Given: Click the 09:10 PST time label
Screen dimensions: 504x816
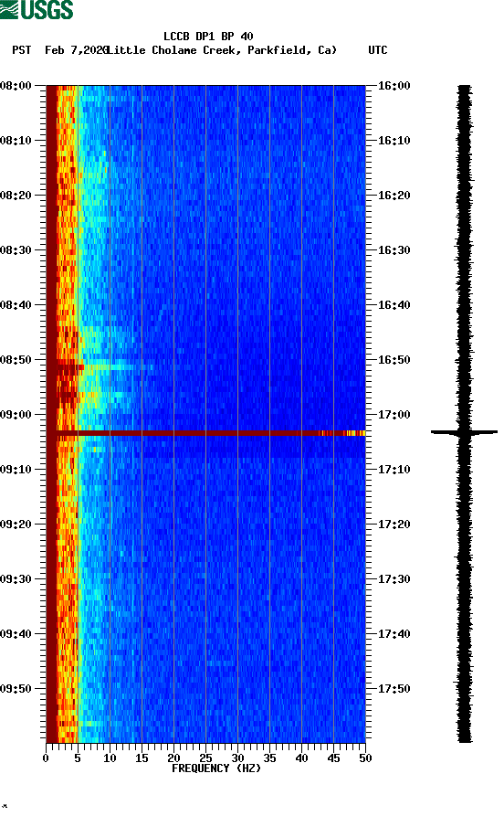Looking at the screenshot, I should [16, 470].
